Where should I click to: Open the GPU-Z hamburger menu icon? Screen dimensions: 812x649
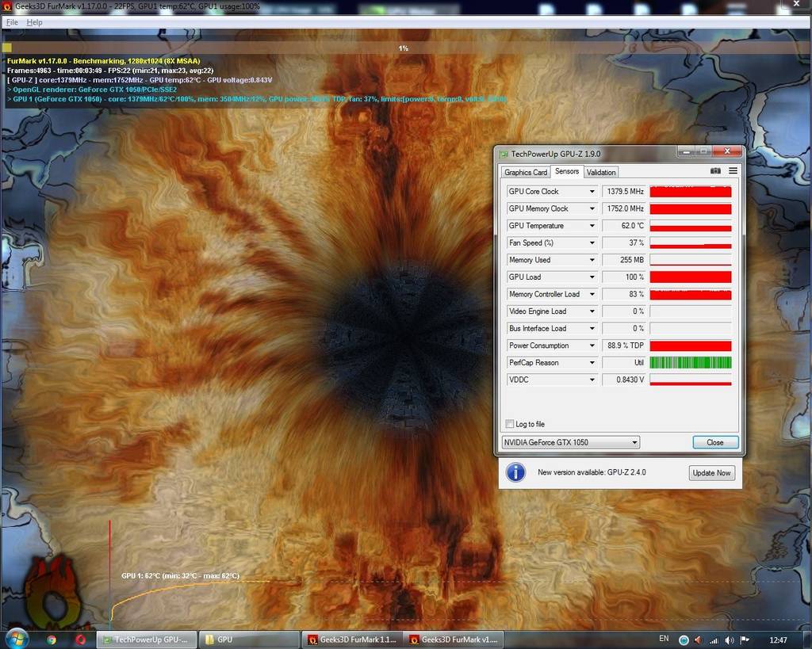[733, 171]
